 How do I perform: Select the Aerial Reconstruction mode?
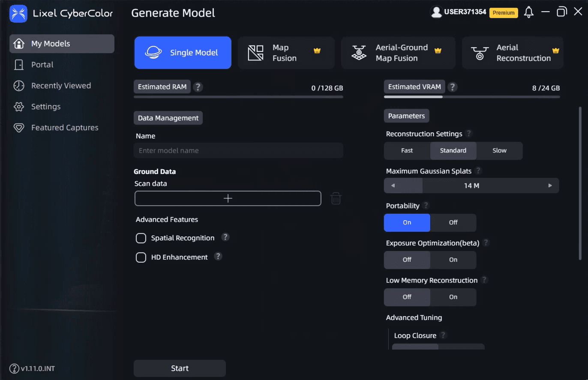coord(512,52)
